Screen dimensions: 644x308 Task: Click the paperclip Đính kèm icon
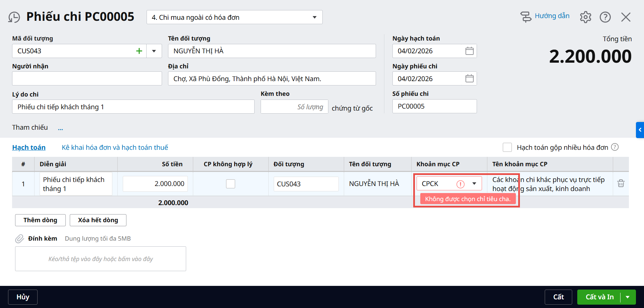tap(19, 239)
